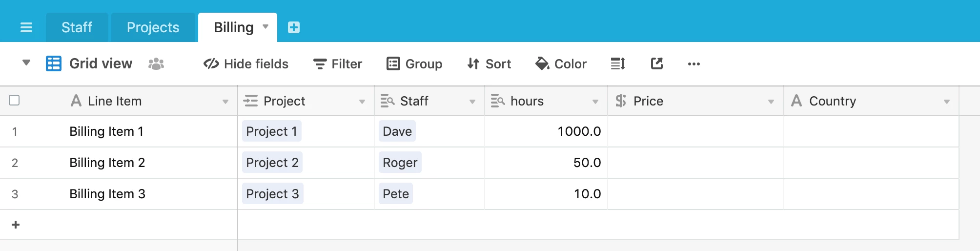This screenshot has width=980, height=251.
Task: Switch to the Projects table tab
Action: click(x=153, y=27)
